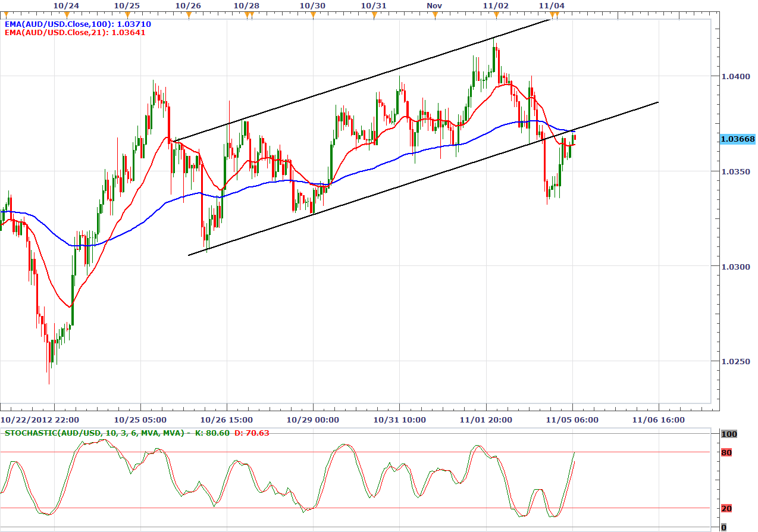The image size is (758, 532).
Task: Select the 10/29 00:00 time axis label
Action: click(313, 420)
